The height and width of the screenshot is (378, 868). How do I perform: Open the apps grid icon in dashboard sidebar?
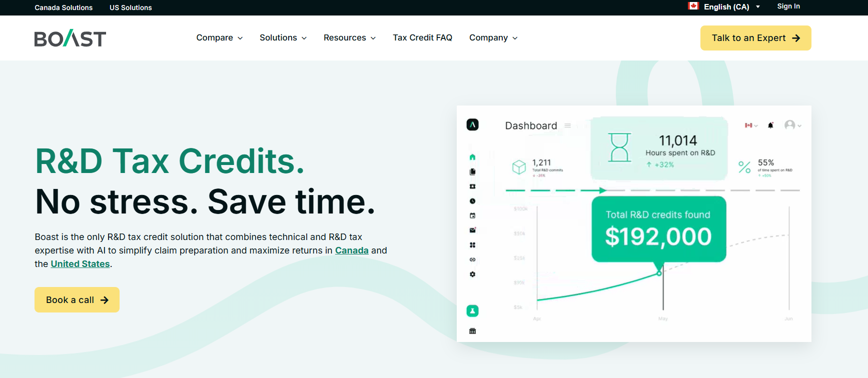pyautogui.click(x=472, y=245)
